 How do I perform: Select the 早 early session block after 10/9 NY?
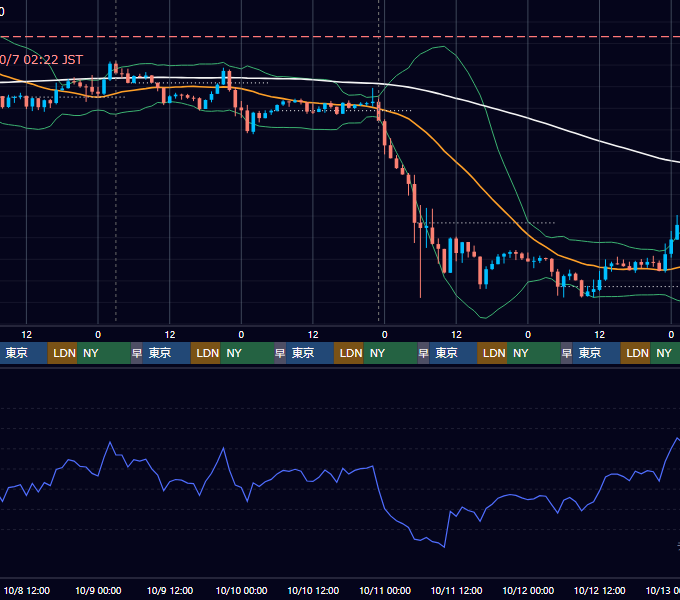137,353
